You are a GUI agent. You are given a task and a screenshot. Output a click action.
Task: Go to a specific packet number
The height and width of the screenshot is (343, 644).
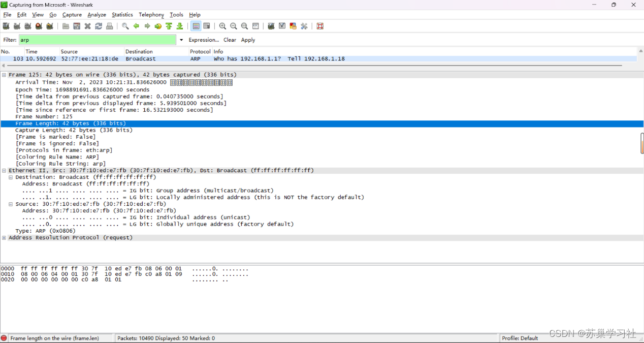coord(158,26)
